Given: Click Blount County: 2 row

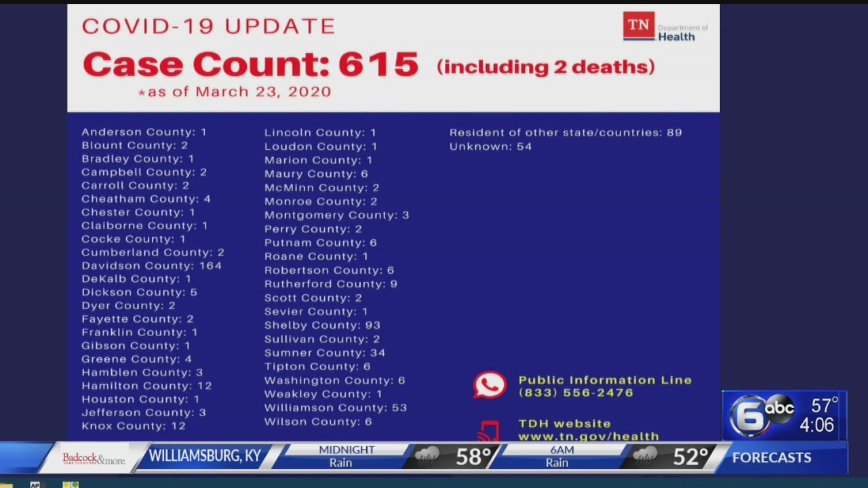Looking at the screenshot, I should (x=135, y=145).
